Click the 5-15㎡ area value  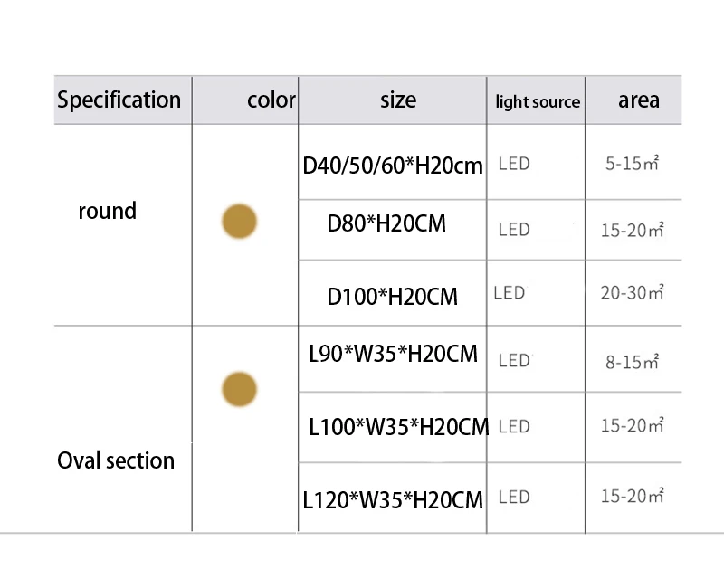tap(631, 165)
